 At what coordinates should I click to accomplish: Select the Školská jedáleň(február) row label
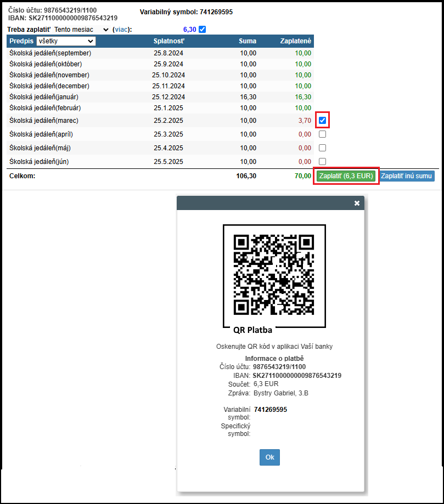pyautogui.click(x=45, y=107)
